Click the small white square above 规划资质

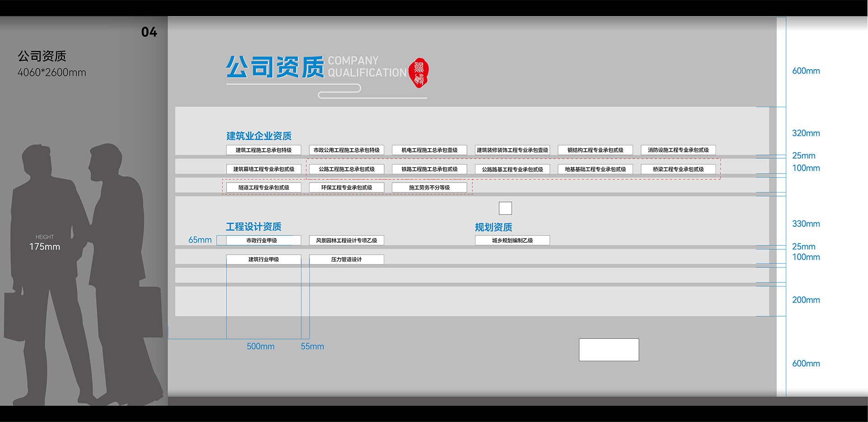[505, 208]
